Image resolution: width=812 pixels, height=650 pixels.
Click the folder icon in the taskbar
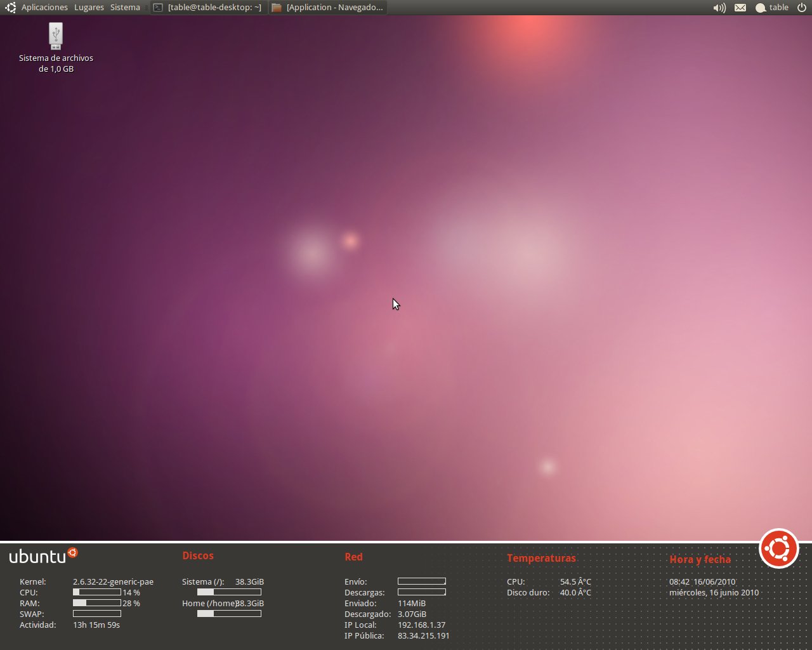click(277, 8)
